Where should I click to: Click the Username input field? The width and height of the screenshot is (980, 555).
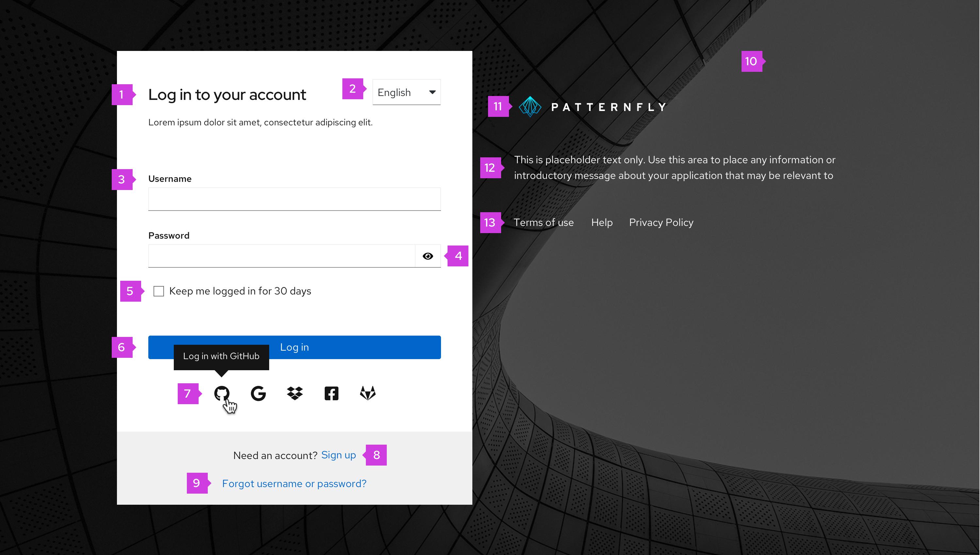(x=294, y=199)
